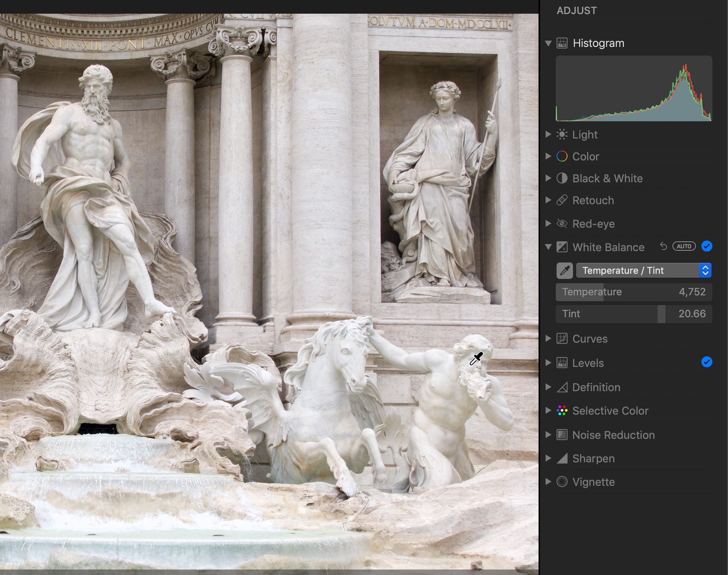Click the Red-eye crossed eye icon
Image resolution: width=728 pixels, height=575 pixels.
[x=562, y=224]
